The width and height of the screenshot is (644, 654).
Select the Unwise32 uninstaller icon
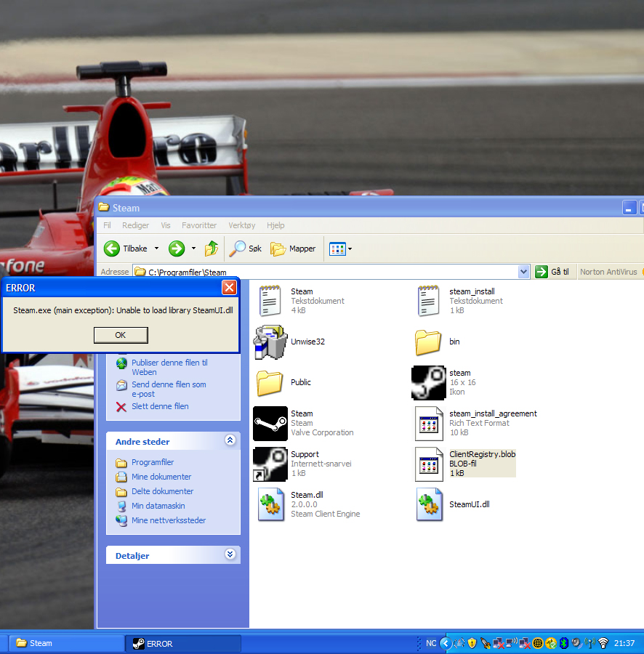pyautogui.click(x=270, y=342)
